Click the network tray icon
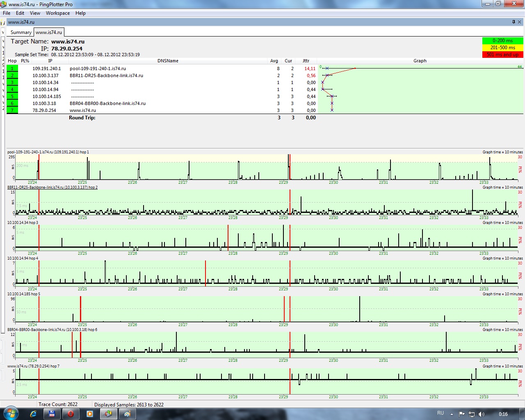Viewport: 525px width, 420px height. tap(472, 414)
